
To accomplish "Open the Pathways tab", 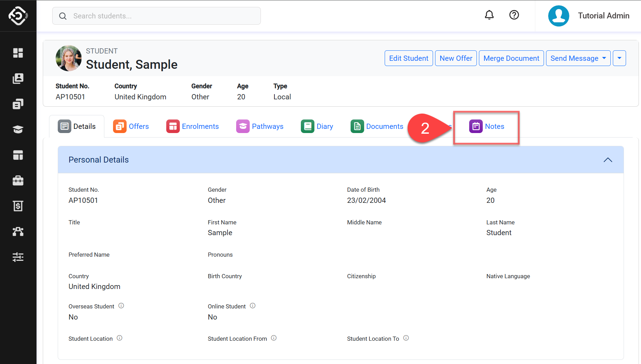I will click(260, 126).
